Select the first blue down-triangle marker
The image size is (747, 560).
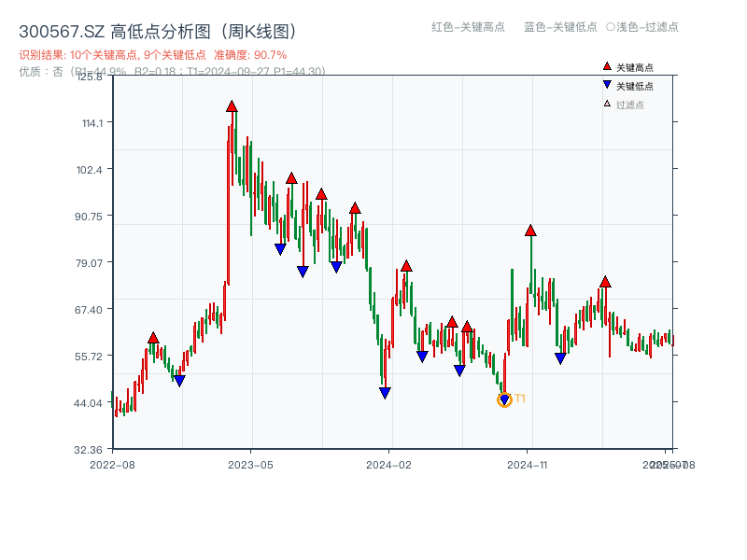pyautogui.click(x=179, y=379)
